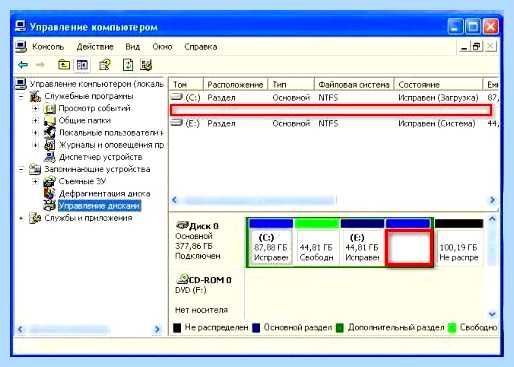The width and height of the screenshot is (514, 367).
Task: Click left arrow of volume list scrollbar
Action: point(175,200)
